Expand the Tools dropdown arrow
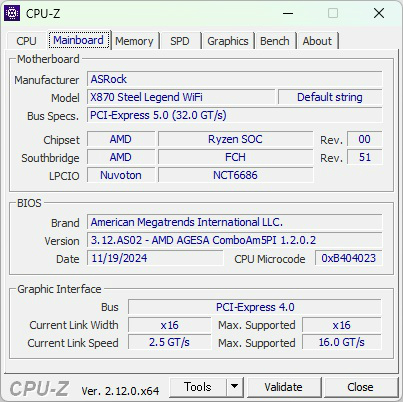403x402 pixels. pyautogui.click(x=235, y=387)
